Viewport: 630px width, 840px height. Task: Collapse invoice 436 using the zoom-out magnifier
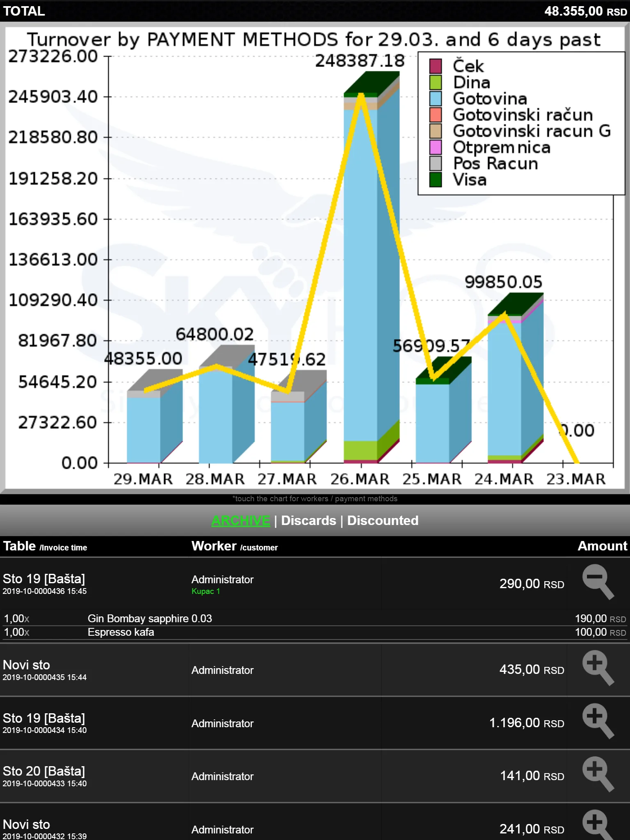point(598,582)
